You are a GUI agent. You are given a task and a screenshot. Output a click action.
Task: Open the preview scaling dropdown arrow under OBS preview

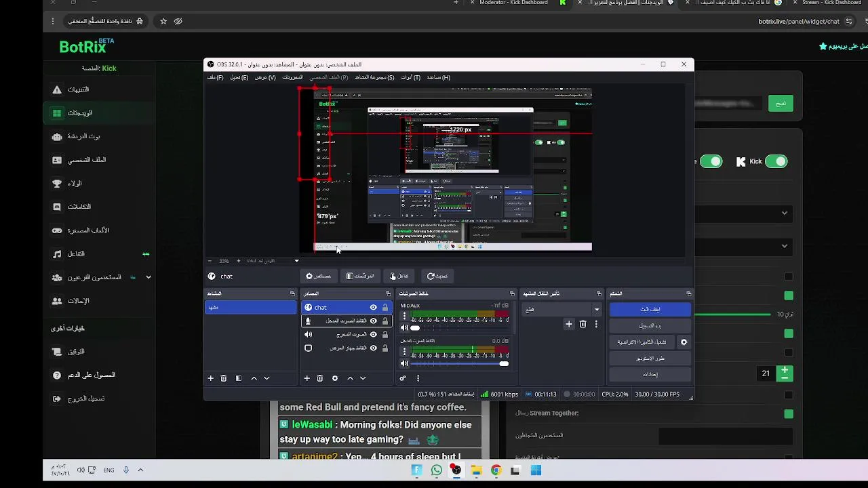tap(296, 261)
